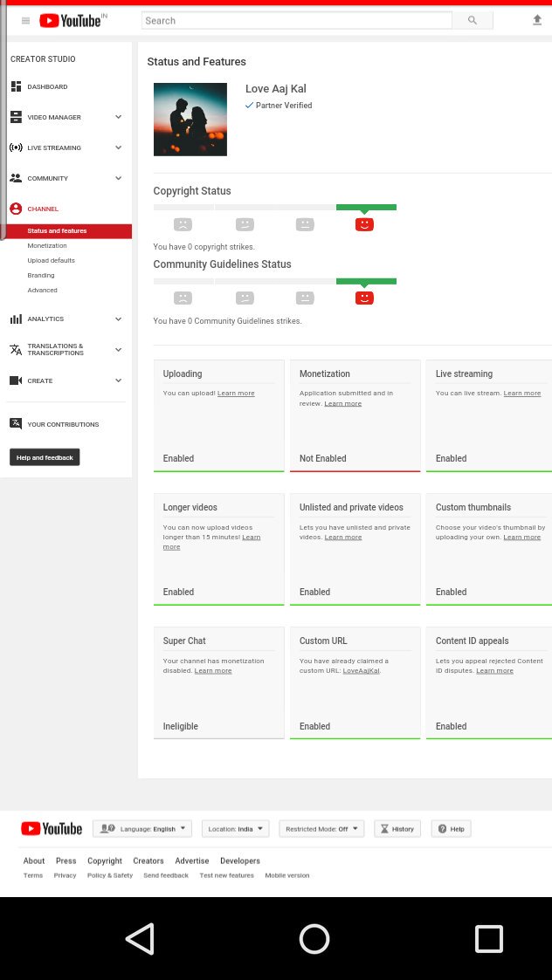Image resolution: width=552 pixels, height=980 pixels.
Task: Tap the Android home circle button
Action: click(314, 939)
